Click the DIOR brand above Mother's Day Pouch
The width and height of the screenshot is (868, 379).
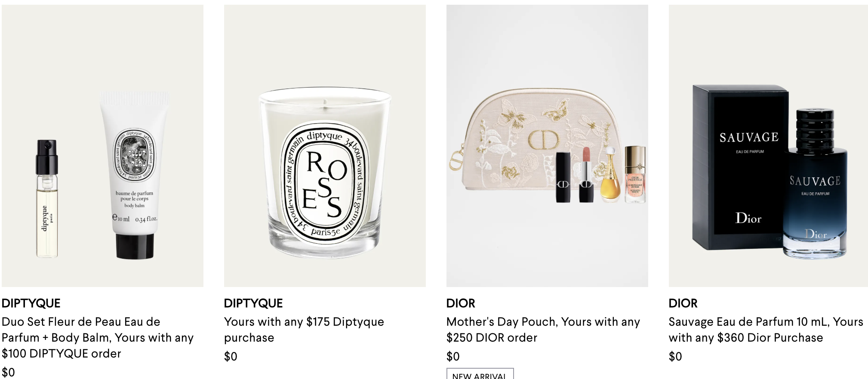click(x=461, y=303)
